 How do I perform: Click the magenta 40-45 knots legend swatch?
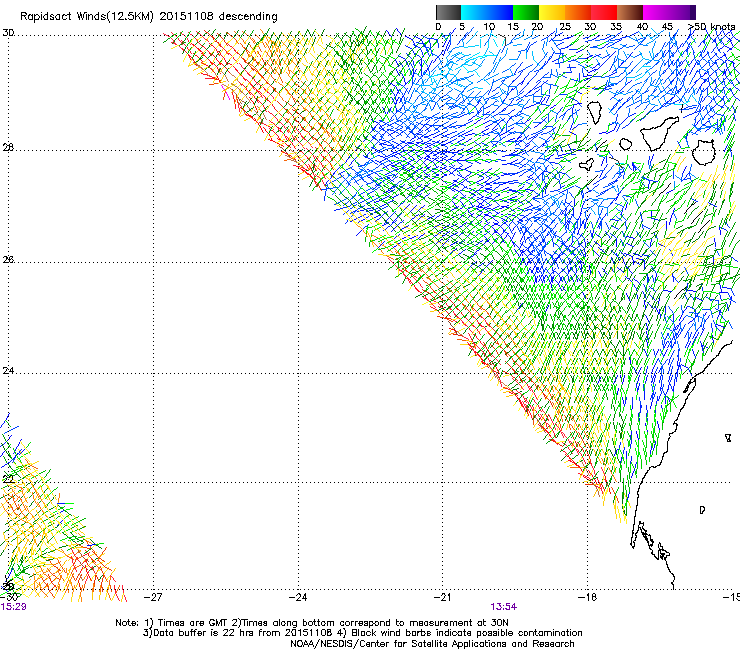click(x=656, y=12)
